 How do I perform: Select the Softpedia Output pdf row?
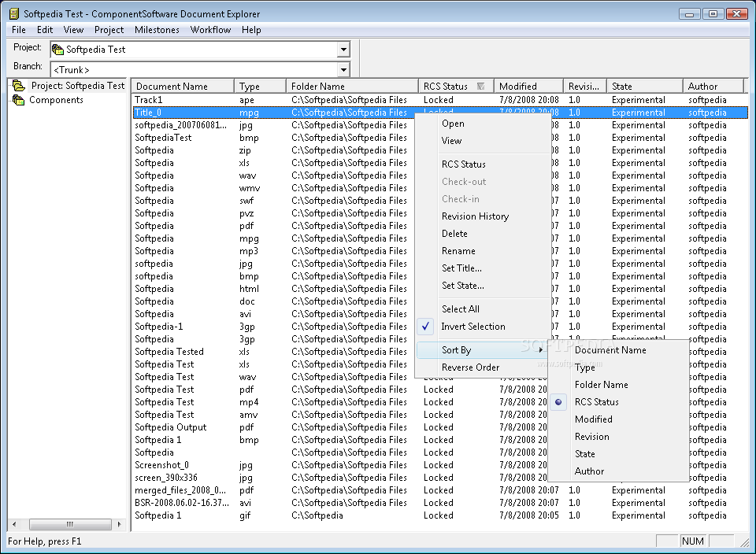(x=439, y=427)
